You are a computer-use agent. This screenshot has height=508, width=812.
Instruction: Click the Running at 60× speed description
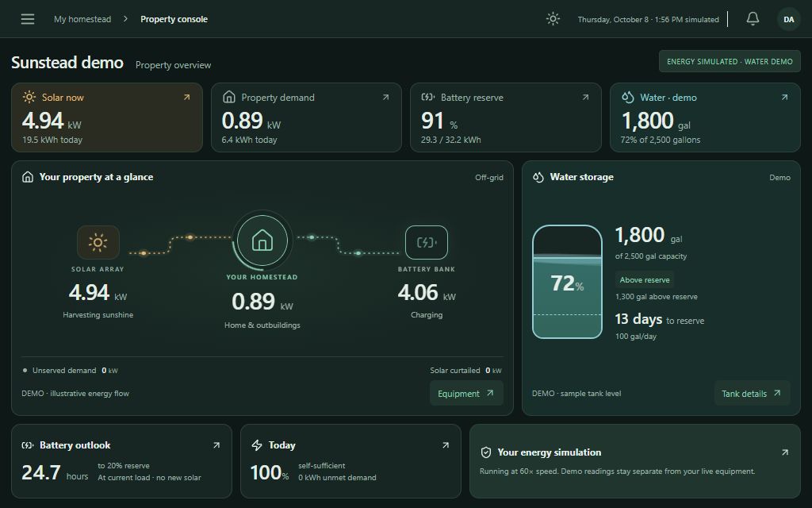[x=617, y=471]
